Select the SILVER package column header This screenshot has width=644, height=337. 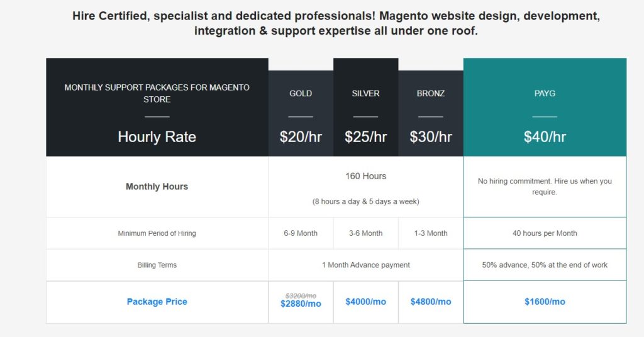pyautogui.click(x=365, y=94)
